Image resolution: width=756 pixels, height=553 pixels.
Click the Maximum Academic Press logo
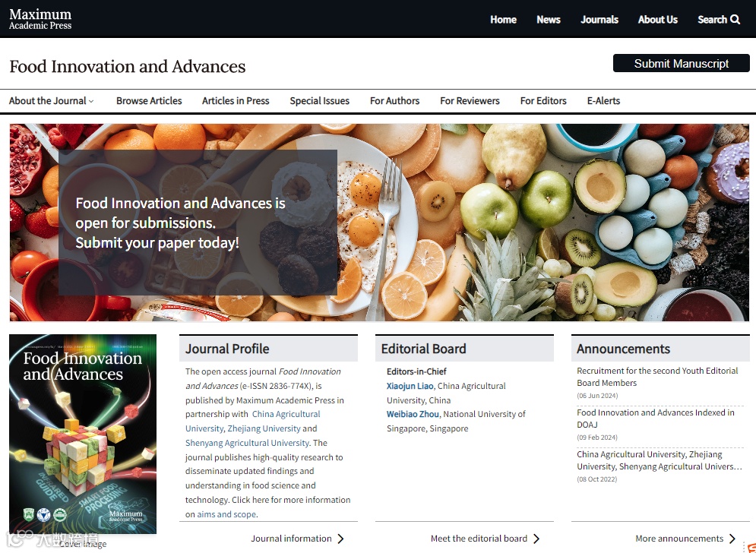pyautogui.click(x=40, y=19)
